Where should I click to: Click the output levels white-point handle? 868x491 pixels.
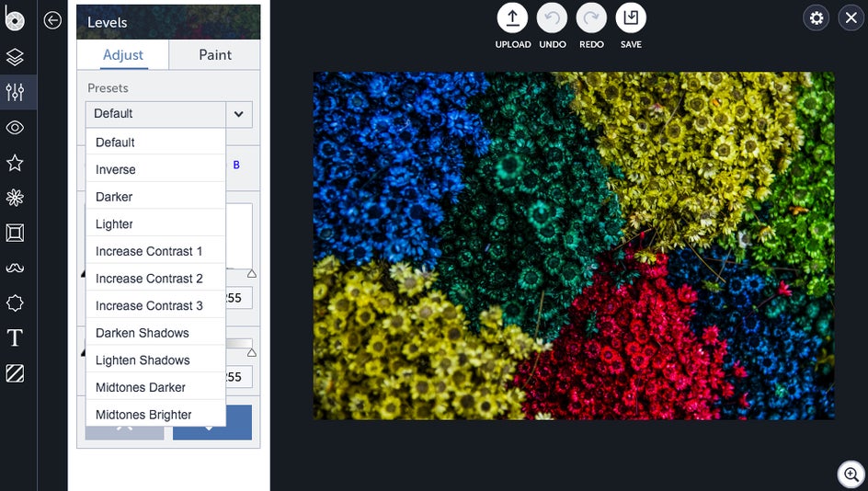coord(251,352)
